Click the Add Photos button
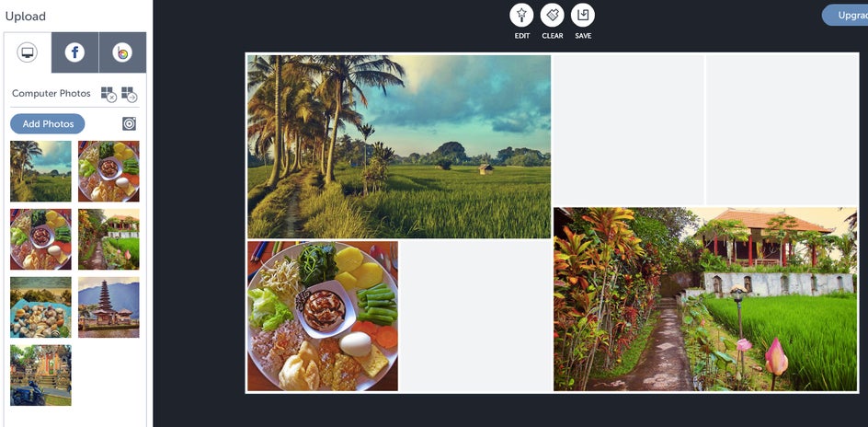 click(48, 123)
